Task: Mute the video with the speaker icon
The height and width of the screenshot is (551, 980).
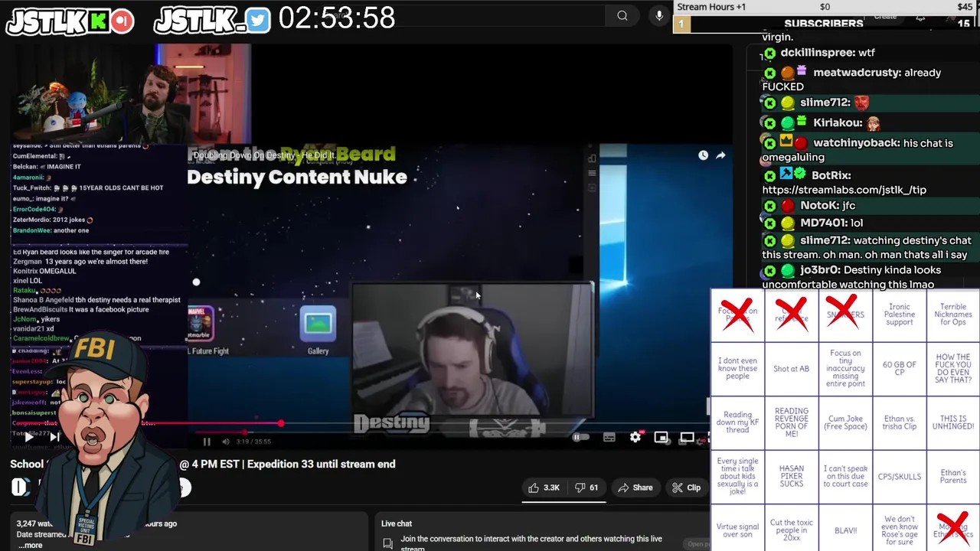Action: (x=225, y=441)
